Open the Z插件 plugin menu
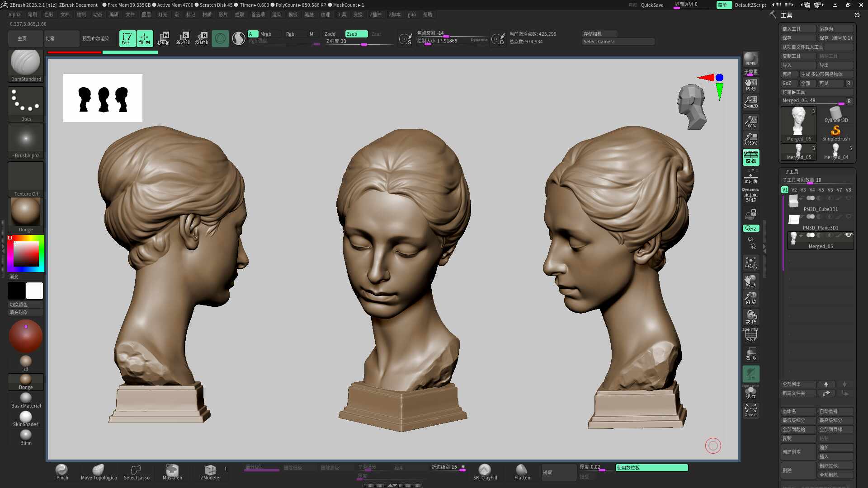Viewport: 868px width, 488px height. [x=375, y=14]
